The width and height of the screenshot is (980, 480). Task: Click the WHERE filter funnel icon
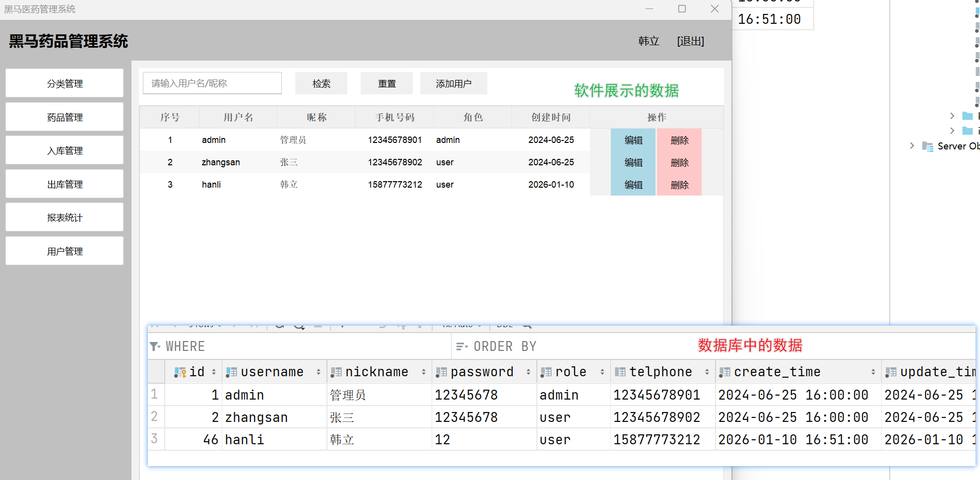pos(155,346)
